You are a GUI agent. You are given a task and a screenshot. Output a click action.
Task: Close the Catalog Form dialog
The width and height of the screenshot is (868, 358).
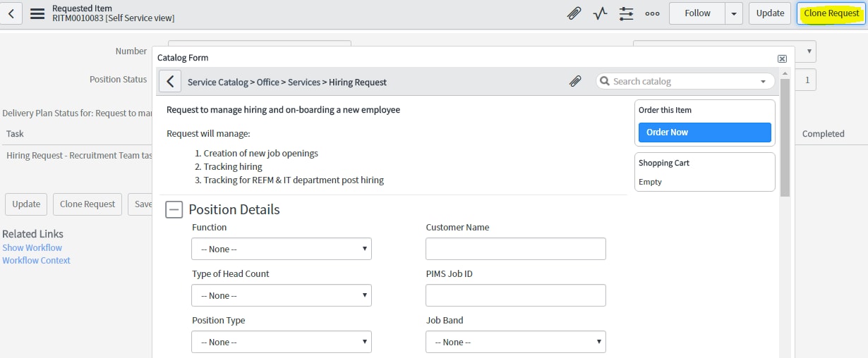coord(782,58)
